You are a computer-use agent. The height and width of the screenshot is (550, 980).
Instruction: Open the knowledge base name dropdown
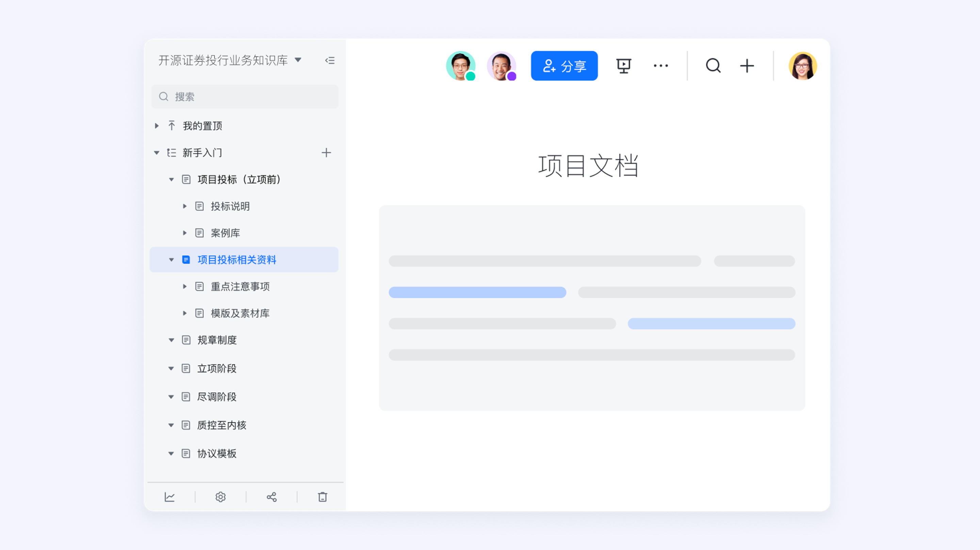point(298,60)
